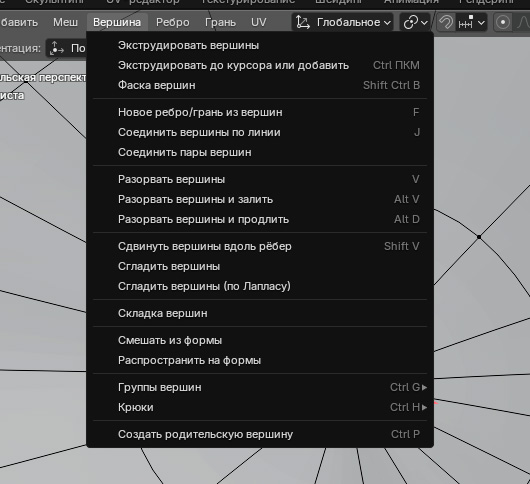Screen dimensions: 530x484
Task: Open the orientation selector under header
Action: click(66, 48)
